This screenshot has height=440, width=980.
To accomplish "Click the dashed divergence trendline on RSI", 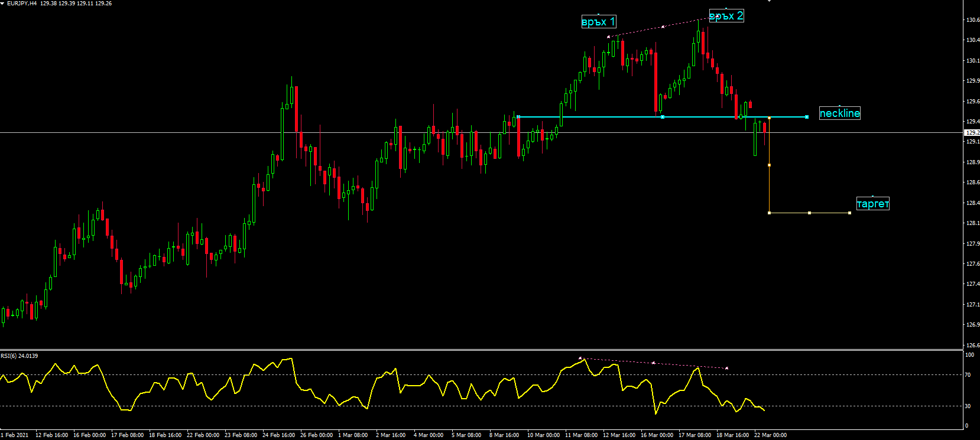I will pyautogui.click(x=653, y=363).
